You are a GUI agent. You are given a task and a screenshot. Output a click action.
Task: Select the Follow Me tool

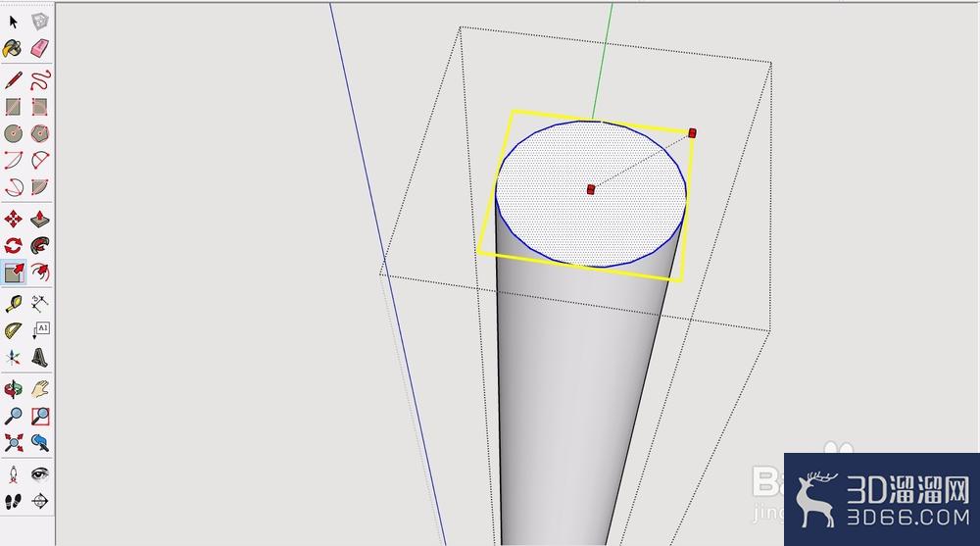[x=40, y=245]
